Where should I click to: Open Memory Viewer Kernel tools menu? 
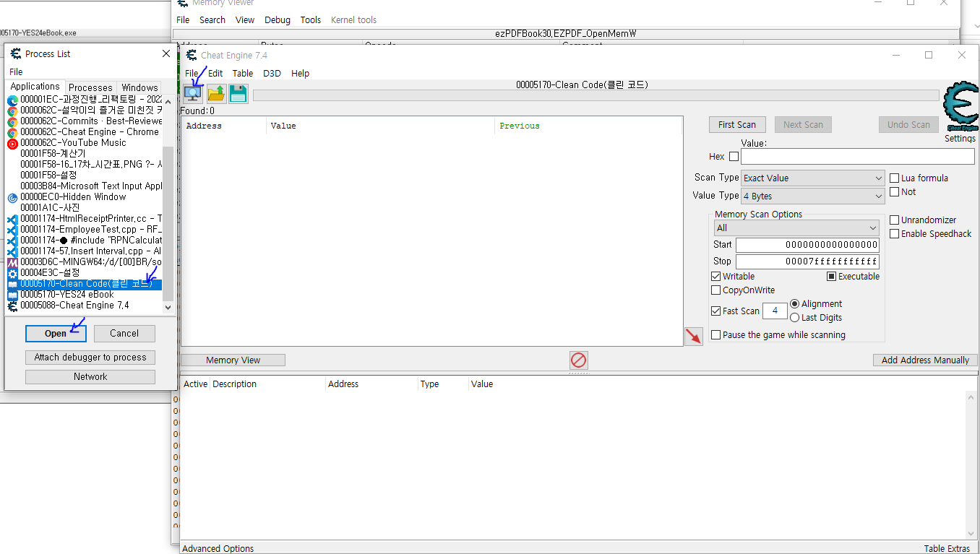tap(353, 20)
